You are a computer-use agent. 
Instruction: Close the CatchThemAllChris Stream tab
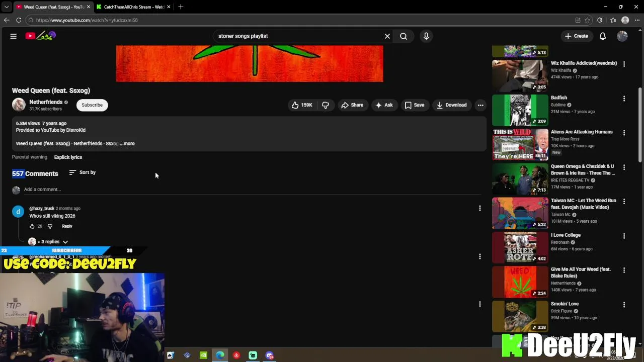(169, 7)
